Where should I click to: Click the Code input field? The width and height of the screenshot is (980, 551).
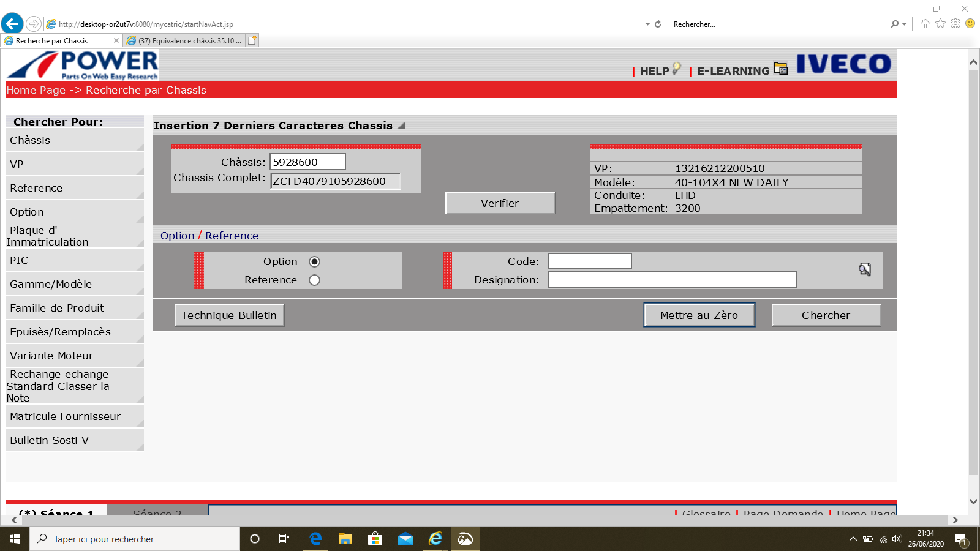point(589,261)
